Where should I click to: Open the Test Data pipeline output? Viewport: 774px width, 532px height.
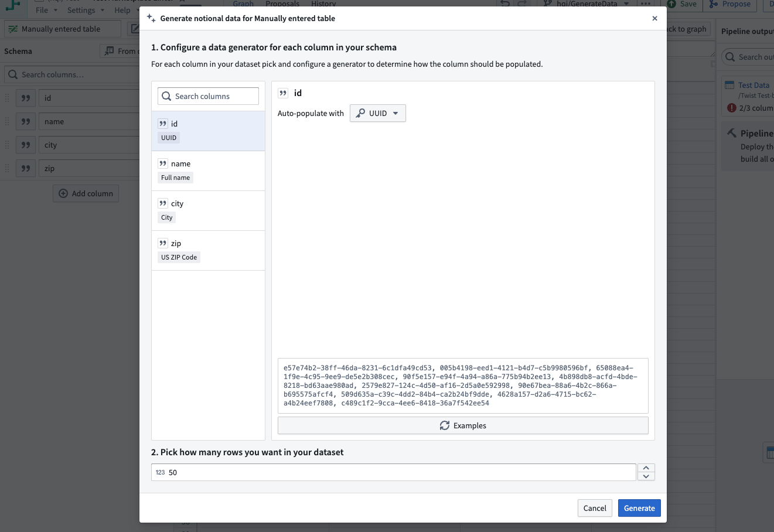pyautogui.click(x=753, y=85)
